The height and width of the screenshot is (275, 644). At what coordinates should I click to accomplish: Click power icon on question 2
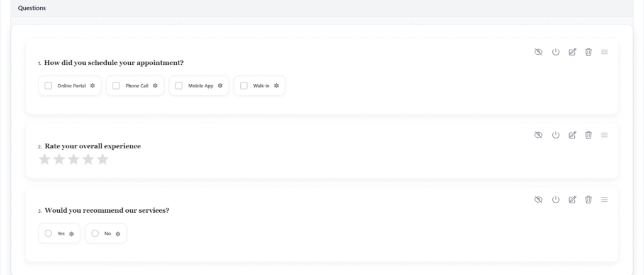pos(555,135)
